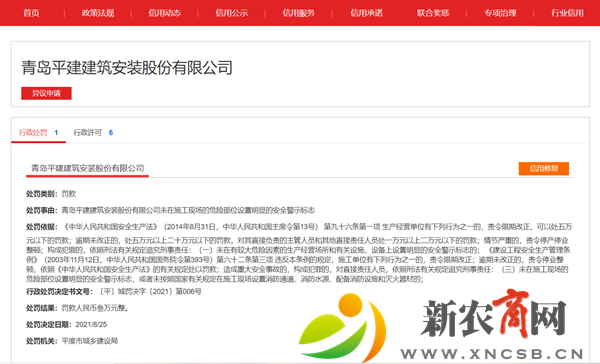This screenshot has height=364, width=600.
Task: Switch to the 行政许可 tab
Action: [x=88, y=133]
